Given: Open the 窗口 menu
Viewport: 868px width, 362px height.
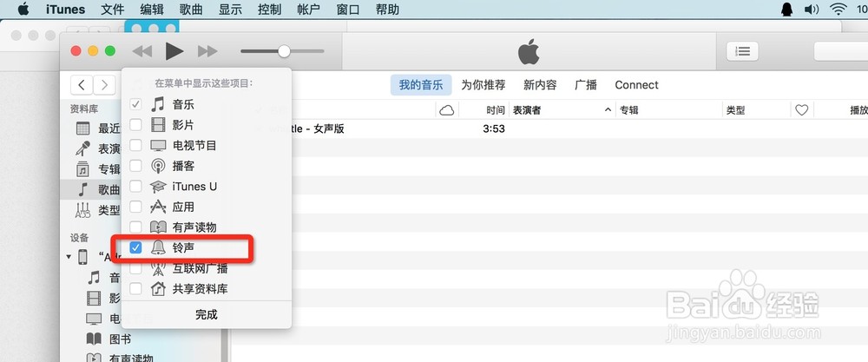Looking at the screenshot, I should pos(348,10).
